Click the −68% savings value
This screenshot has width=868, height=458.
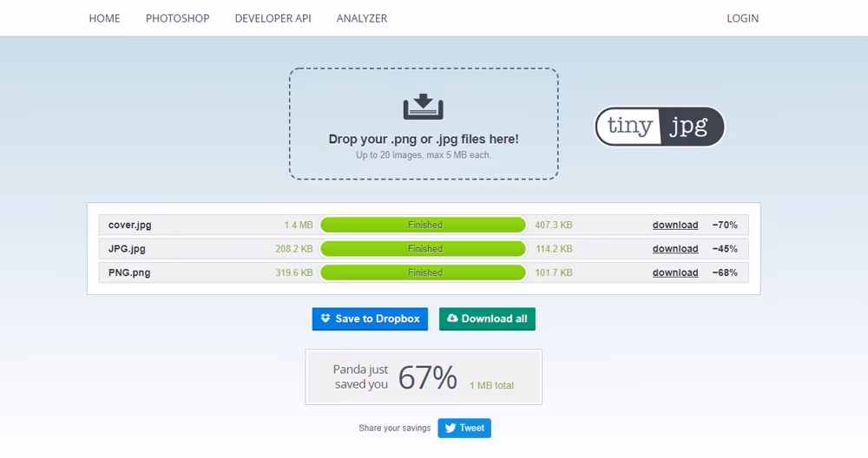tap(725, 272)
